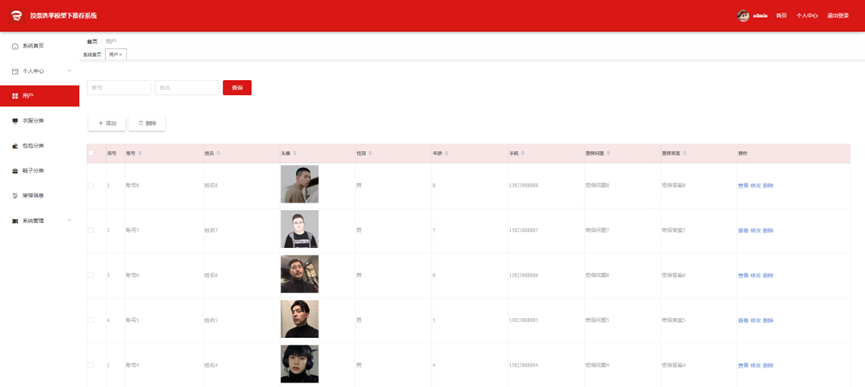Click the 密保问题8 cell
Screen dimensions: 865x387
[x=597, y=186]
